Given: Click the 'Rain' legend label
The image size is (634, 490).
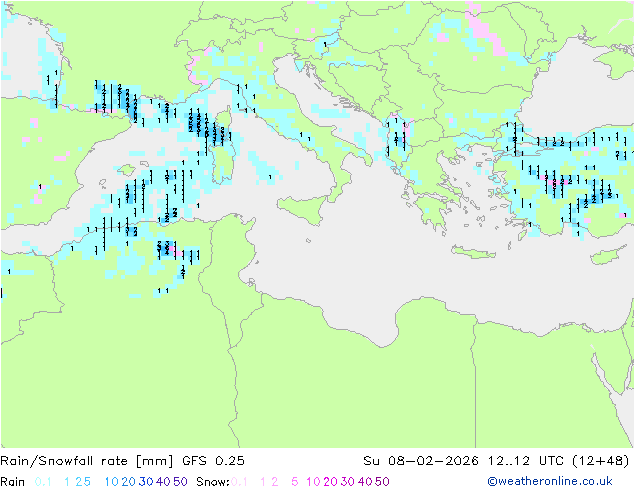Looking at the screenshot, I should click(x=13, y=482).
